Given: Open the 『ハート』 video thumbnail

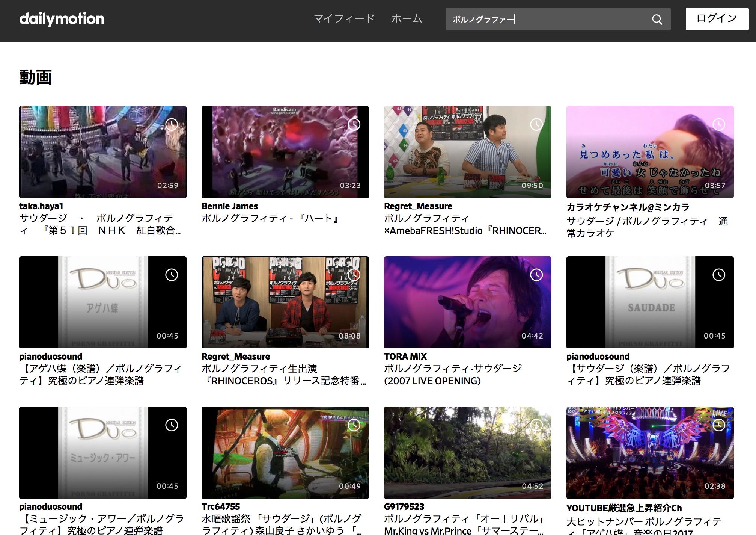Looking at the screenshot, I should pos(285,152).
